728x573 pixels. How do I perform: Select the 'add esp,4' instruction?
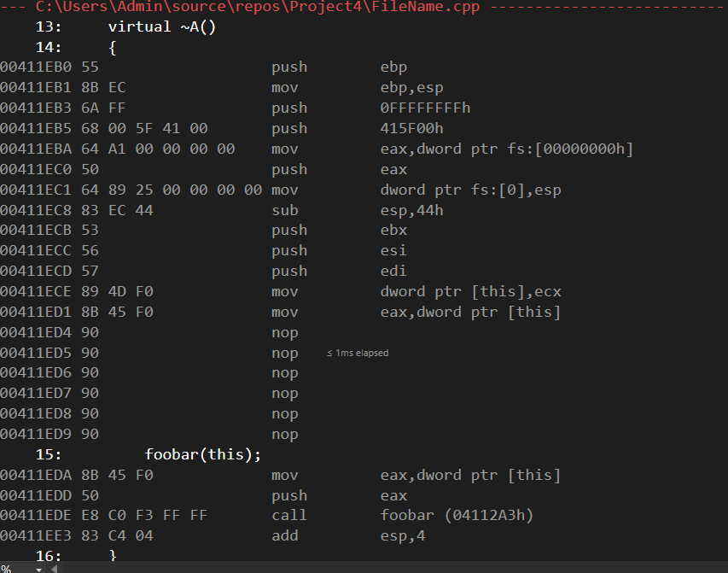point(349,536)
